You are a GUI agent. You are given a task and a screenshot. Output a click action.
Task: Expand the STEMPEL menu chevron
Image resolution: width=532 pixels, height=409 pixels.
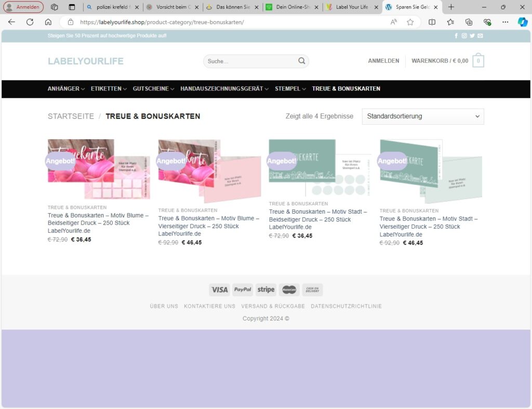pos(303,89)
